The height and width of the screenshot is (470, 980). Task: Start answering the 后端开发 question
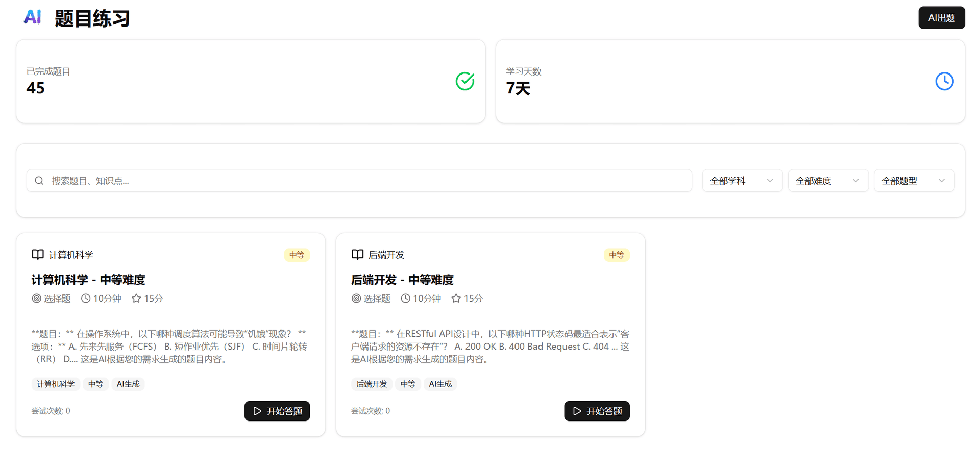click(x=597, y=411)
